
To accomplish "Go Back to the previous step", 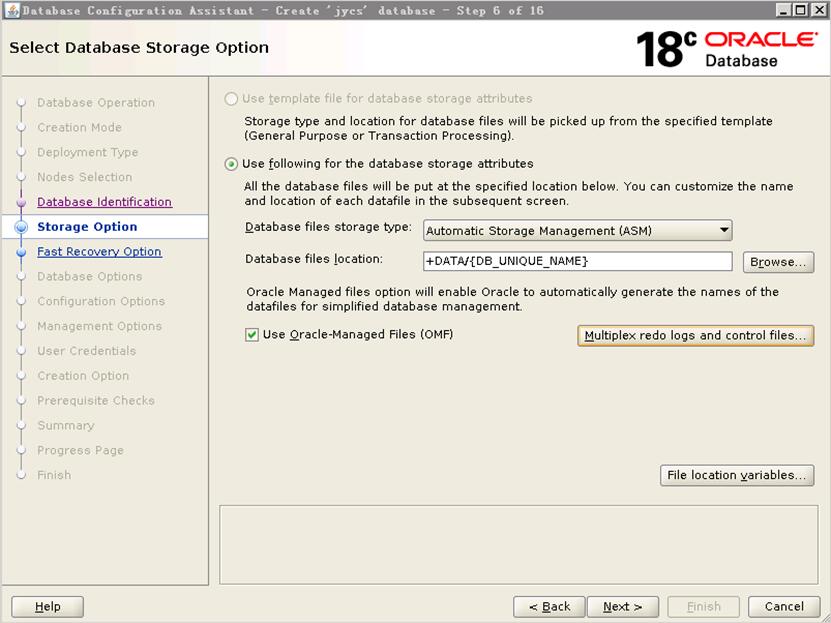I will [549, 607].
